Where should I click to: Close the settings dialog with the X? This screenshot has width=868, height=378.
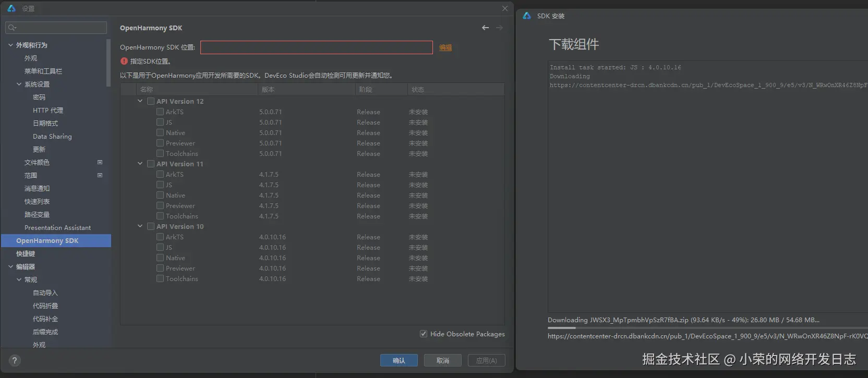pos(504,8)
